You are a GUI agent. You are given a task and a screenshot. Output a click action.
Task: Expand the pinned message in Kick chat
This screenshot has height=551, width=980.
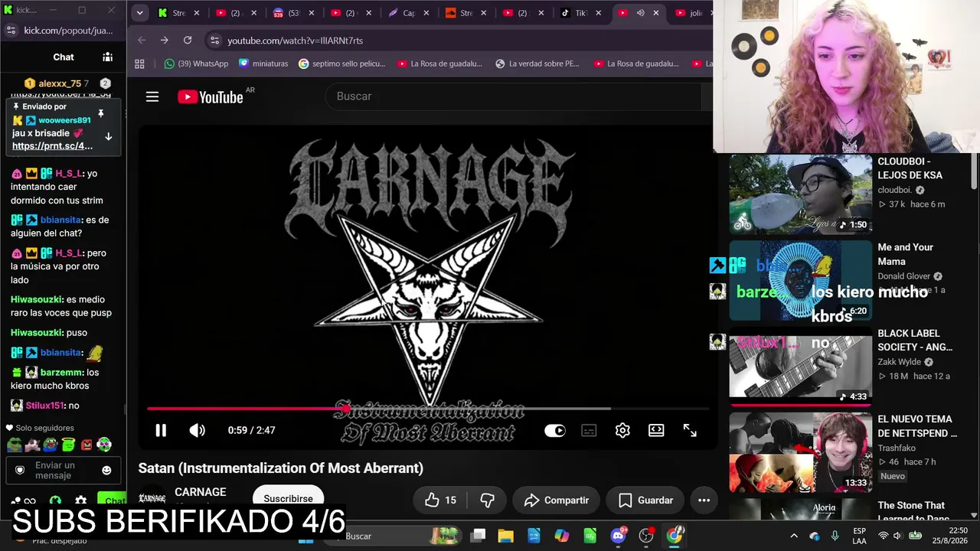point(109,136)
